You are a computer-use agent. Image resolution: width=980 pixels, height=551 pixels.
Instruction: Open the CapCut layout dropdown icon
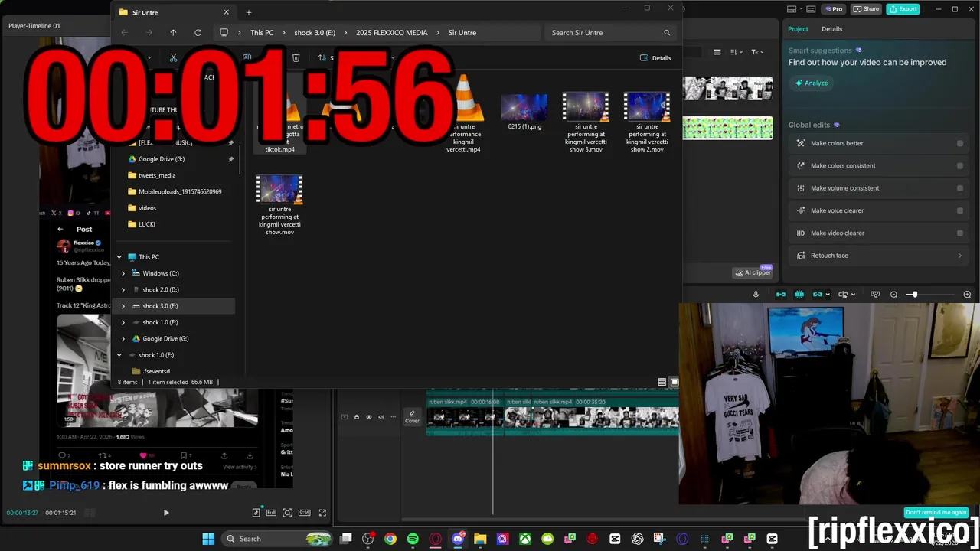coord(795,9)
